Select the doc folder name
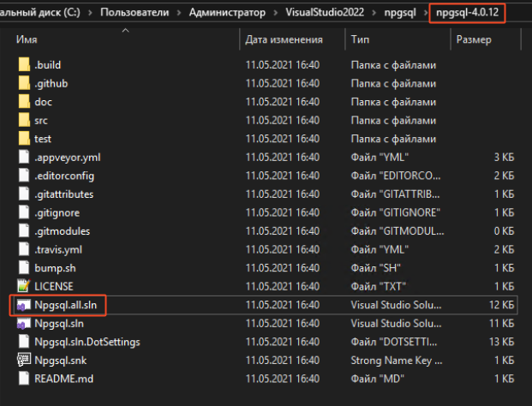The image size is (532, 406). tap(43, 102)
